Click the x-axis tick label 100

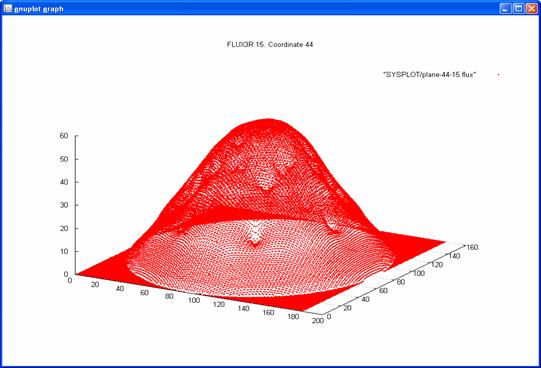[194, 300]
